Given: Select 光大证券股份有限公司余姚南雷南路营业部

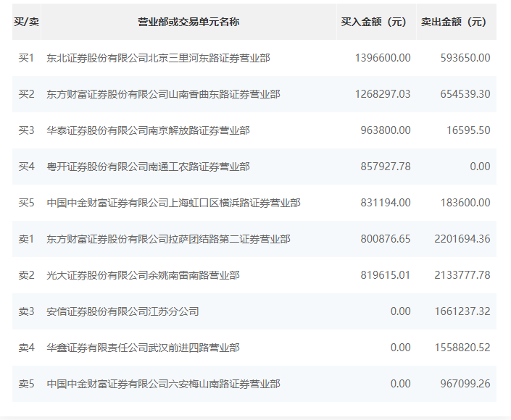Looking at the screenshot, I should click(143, 275).
